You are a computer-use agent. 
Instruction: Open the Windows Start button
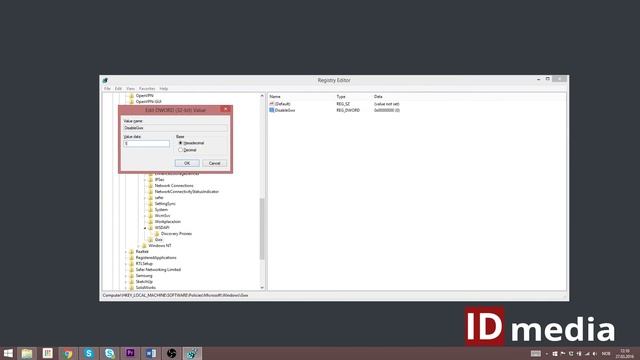point(8,353)
